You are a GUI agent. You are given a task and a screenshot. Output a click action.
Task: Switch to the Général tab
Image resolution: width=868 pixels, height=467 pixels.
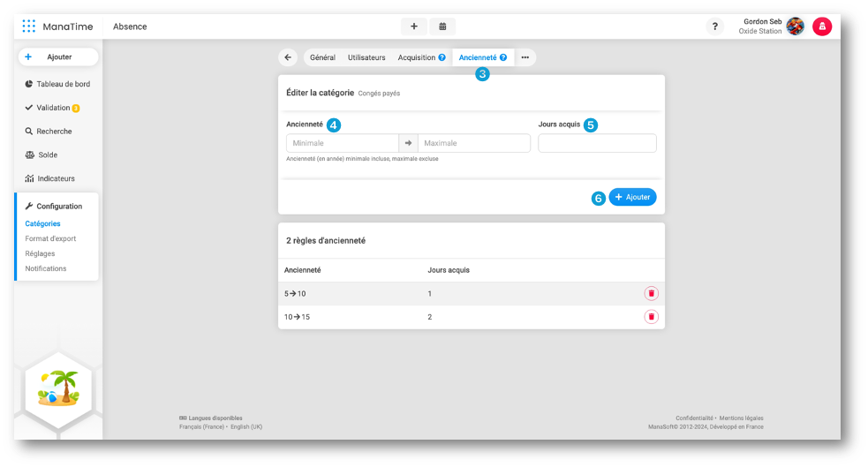coord(322,57)
